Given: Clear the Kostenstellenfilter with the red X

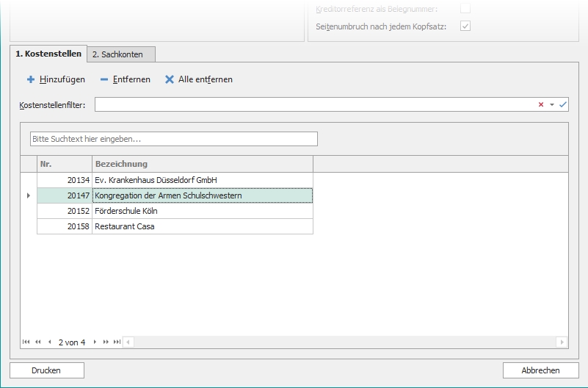Looking at the screenshot, I should click(x=541, y=105).
